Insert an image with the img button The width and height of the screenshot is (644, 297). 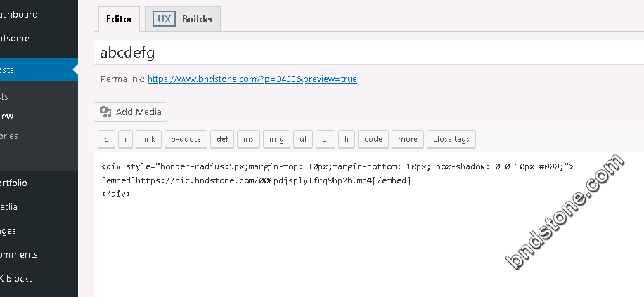click(x=276, y=139)
